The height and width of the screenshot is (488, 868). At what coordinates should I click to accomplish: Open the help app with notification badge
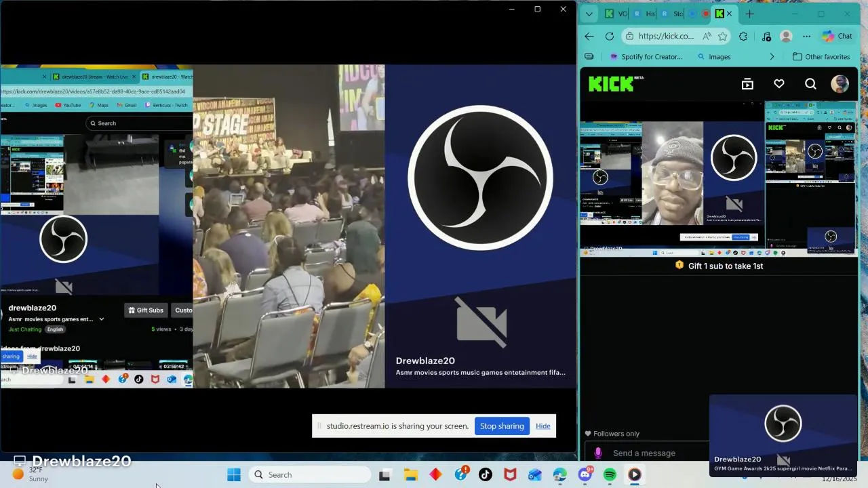tap(461, 474)
